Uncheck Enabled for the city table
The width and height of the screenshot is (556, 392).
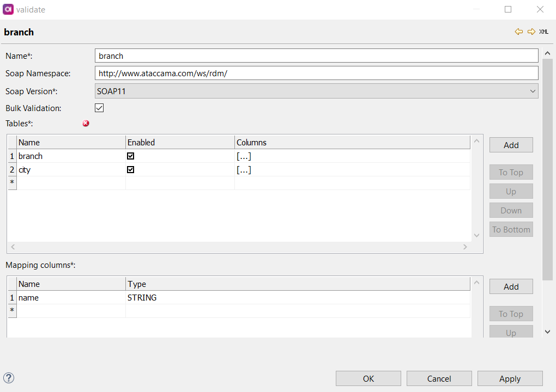(x=131, y=170)
